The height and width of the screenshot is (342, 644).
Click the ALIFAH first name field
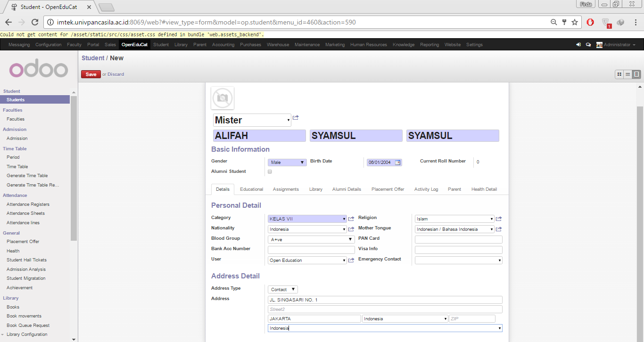pyautogui.click(x=259, y=136)
